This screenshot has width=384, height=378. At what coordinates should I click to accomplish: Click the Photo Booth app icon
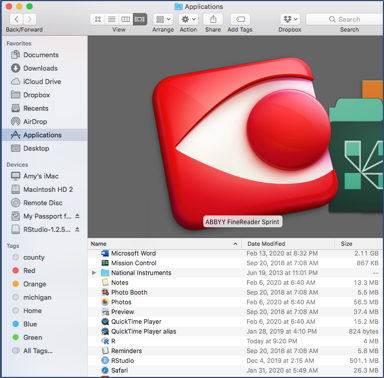105,292
